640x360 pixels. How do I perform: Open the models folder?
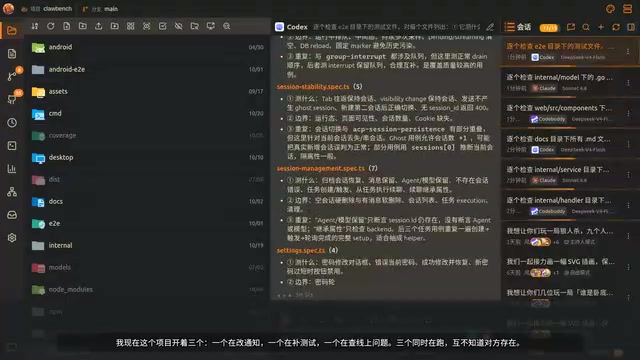coord(147,268)
